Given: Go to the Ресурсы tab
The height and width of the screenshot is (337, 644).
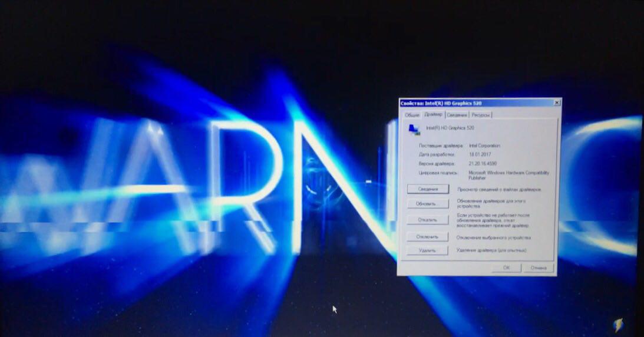Looking at the screenshot, I should click(x=480, y=115).
